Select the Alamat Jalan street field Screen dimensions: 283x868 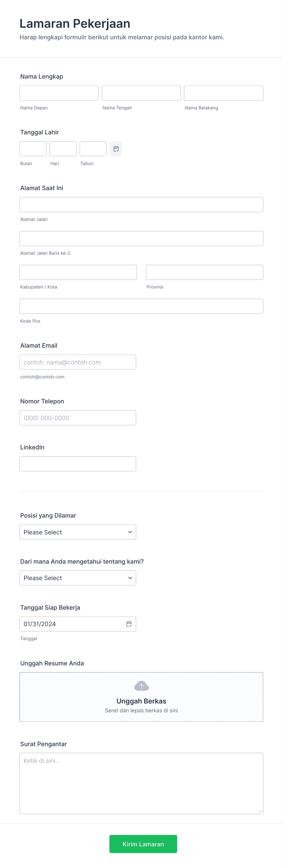click(141, 204)
